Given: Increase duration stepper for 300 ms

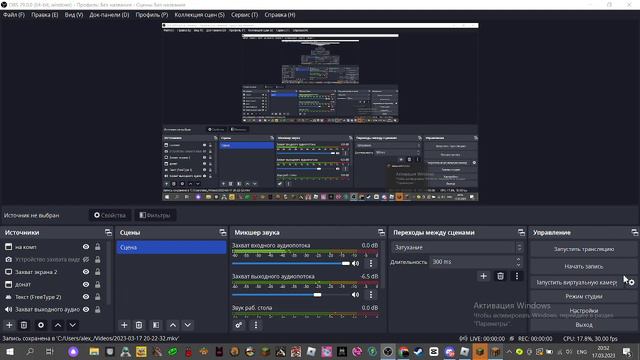Looking at the screenshot, I should 518,259.
